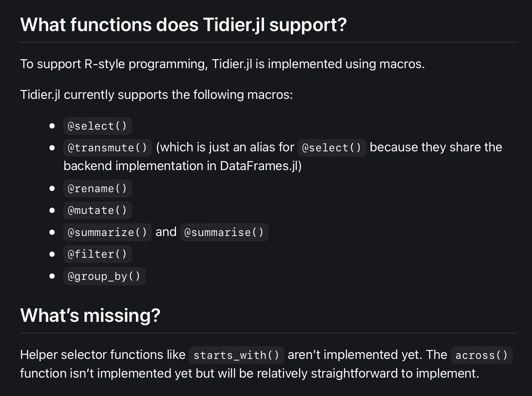Click the @summarize() code snippet
Viewport: 532px width, 396px height.
pyautogui.click(x=107, y=232)
